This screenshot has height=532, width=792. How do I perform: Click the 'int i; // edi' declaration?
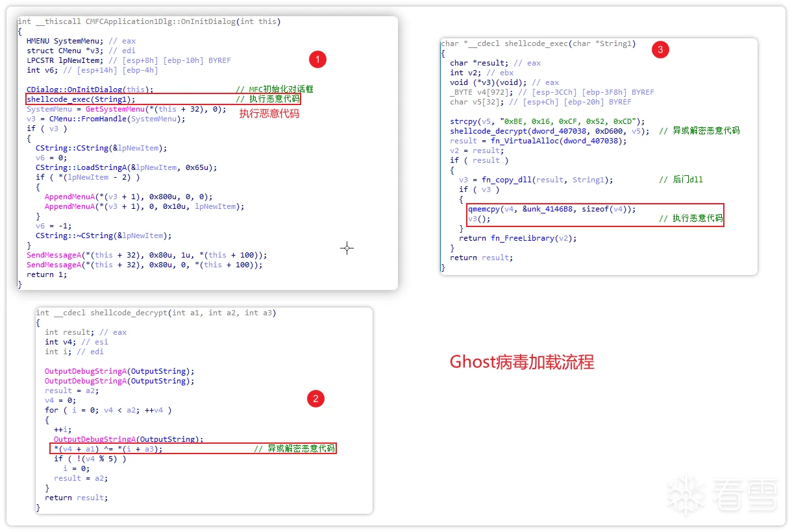pos(74,352)
